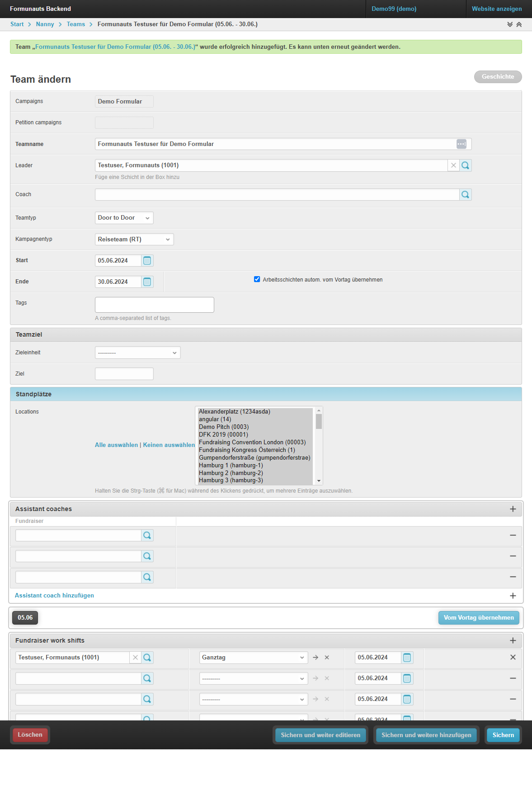Search fundraiser in second Assistant coach row

pos(147,556)
